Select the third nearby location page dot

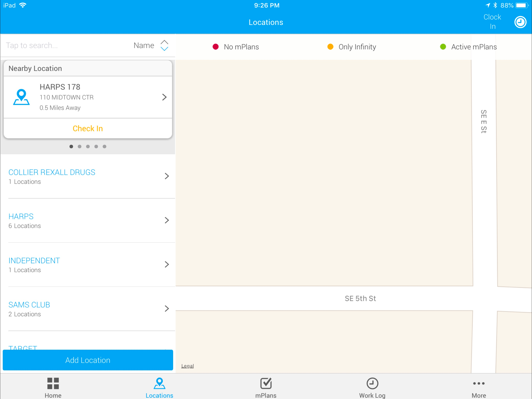[88, 147]
